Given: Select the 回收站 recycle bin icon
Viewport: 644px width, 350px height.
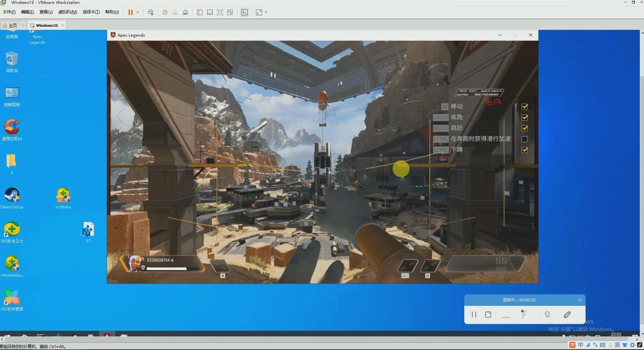Looking at the screenshot, I should (12, 62).
